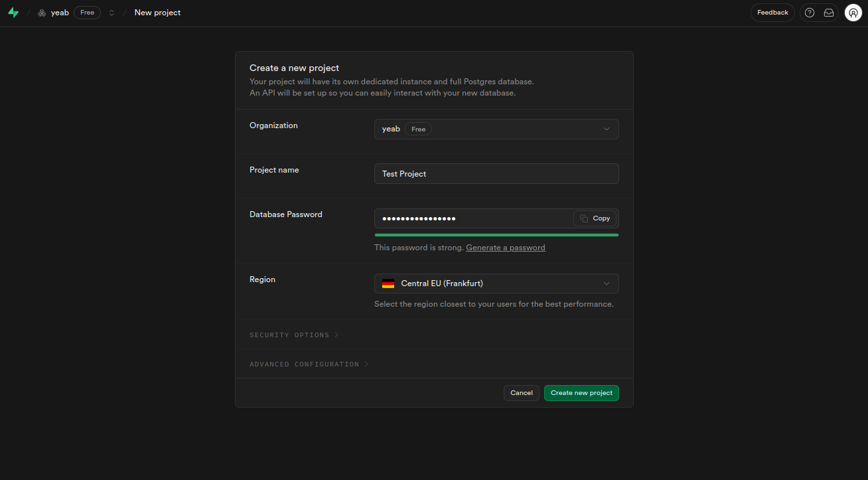Expand the Advanced Configuration section
This screenshot has width=868, height=480.
[309, 364]
